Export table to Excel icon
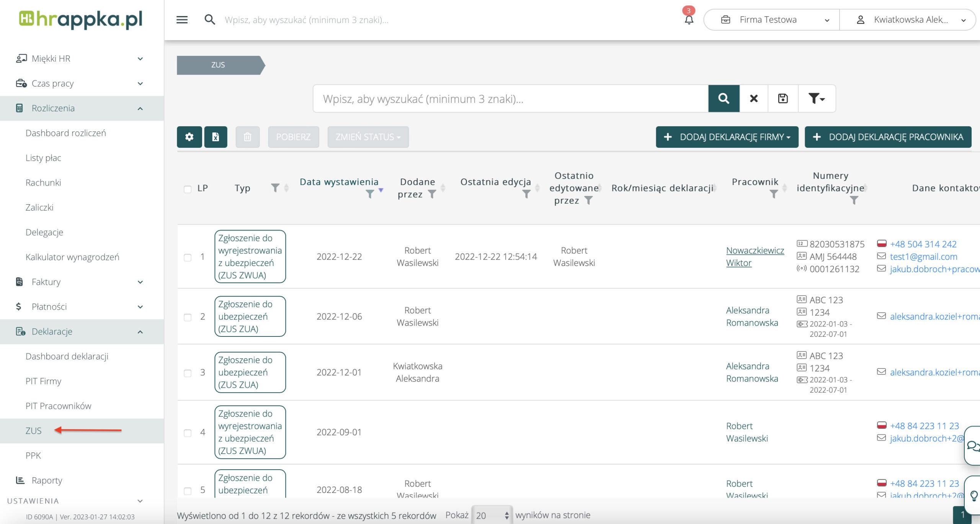The width and height of the screenshot is (980, 524). pyautogui.click(x=216, y=137)
